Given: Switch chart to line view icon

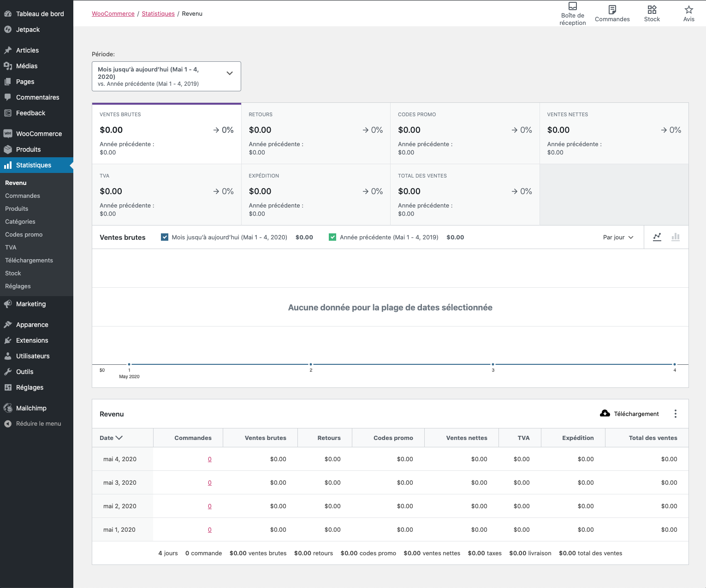Looking at the screenshot, I should click(x=657, y=237).
